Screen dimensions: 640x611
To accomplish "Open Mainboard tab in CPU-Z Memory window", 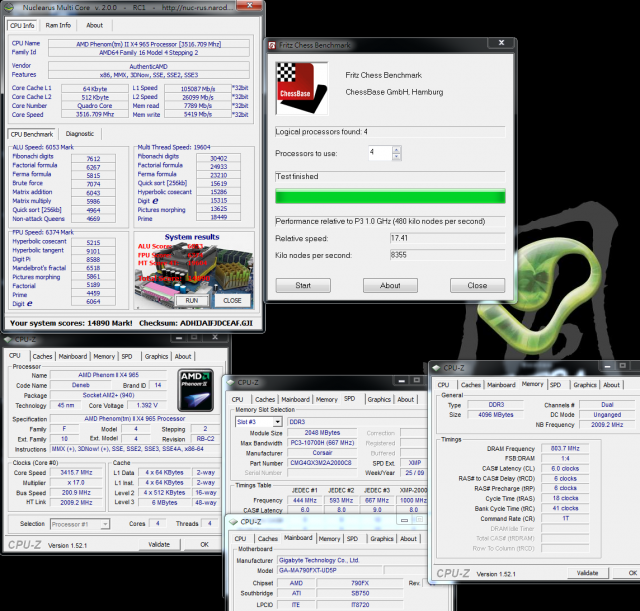I will click(501, 385).
